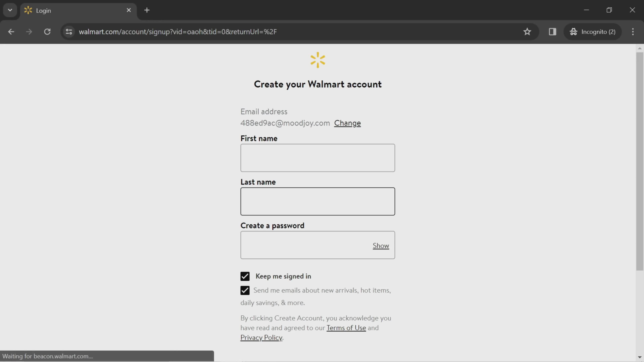
Task: Open the browser side panel icon
Action: pyautogui.click(x=552, y=32)
